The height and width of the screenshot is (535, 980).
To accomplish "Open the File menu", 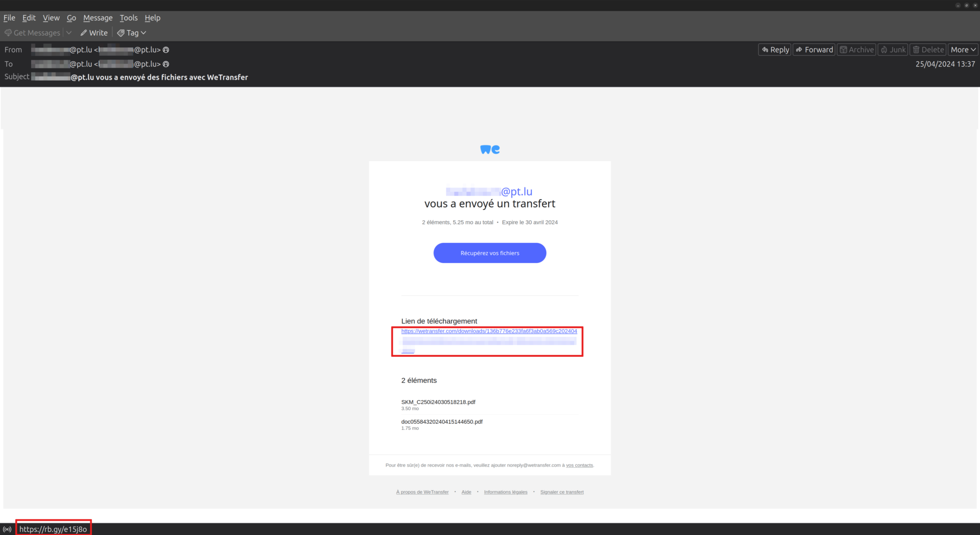I will pyautogui.click(x=9, y=18).
